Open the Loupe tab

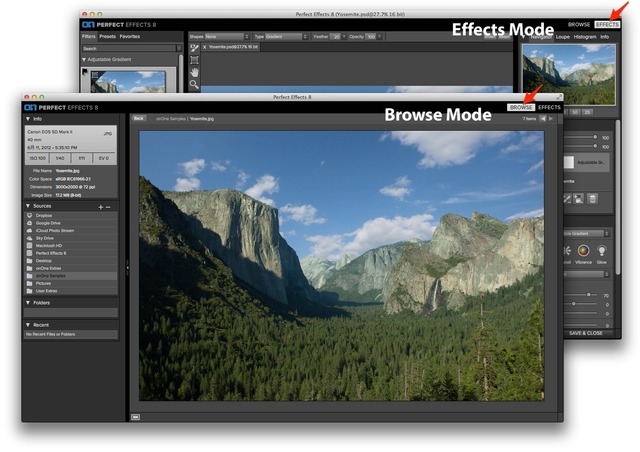[562, 37]
